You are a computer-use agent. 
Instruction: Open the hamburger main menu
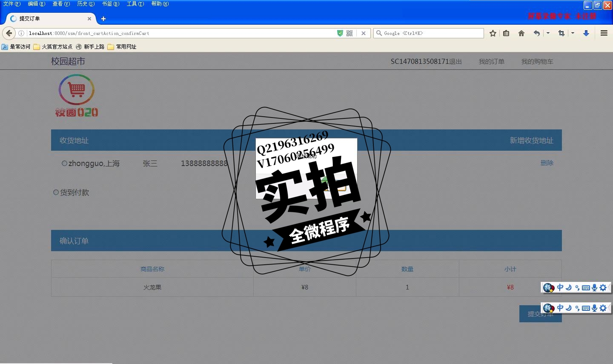pyautogui.click(x=604, y=33)
